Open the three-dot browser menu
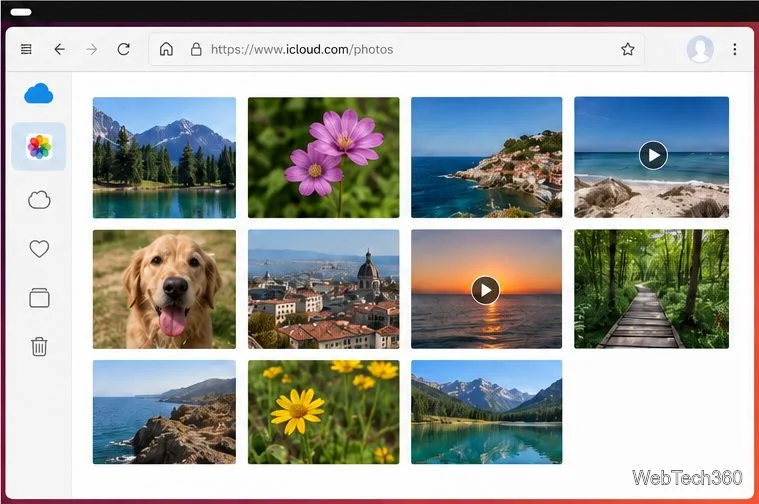The height and width of the screenshot is (504, 759). click(735, 49)
